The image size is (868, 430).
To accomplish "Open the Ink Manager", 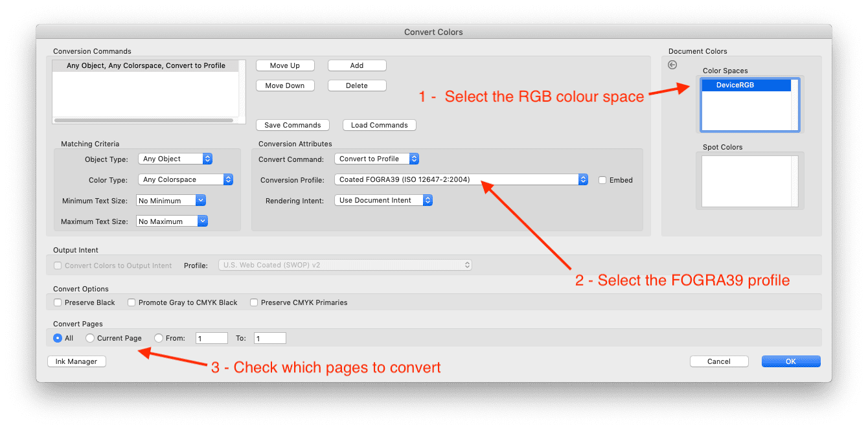I will click(x=76, y=361).
